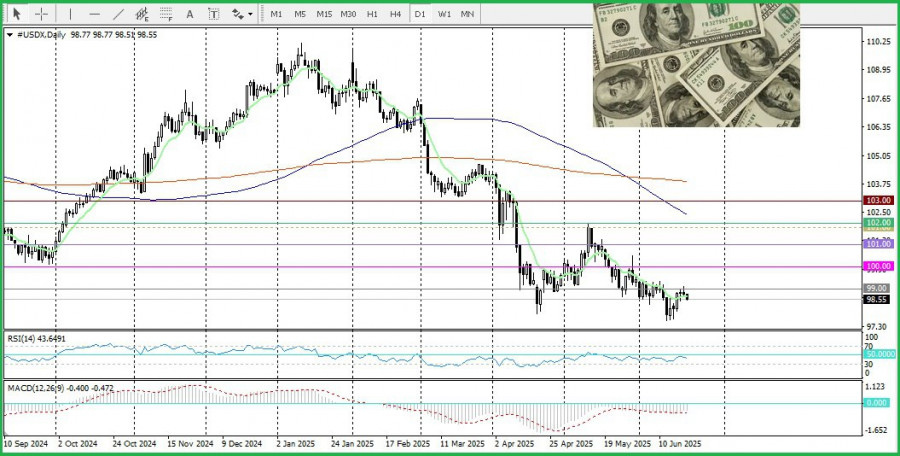
Task: Click the 106.35 price scale value
Action: pyautogui.click(x=878, y=127)
